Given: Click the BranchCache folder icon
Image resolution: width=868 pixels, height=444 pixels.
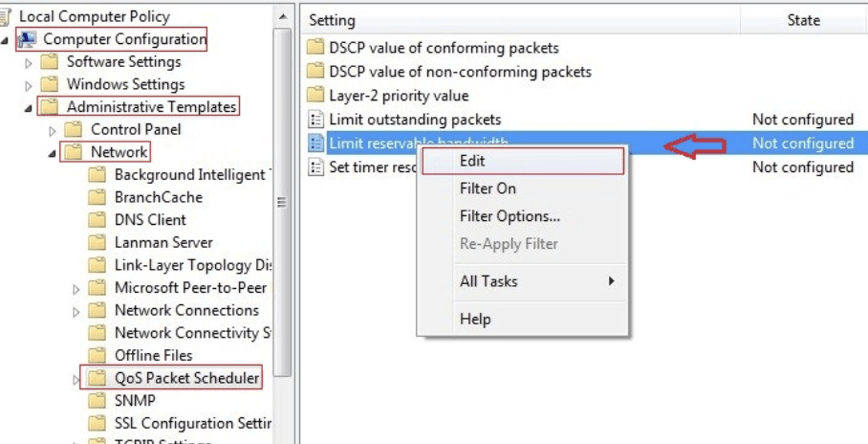Looking at the screenshot, I should (x=97, y=197).
